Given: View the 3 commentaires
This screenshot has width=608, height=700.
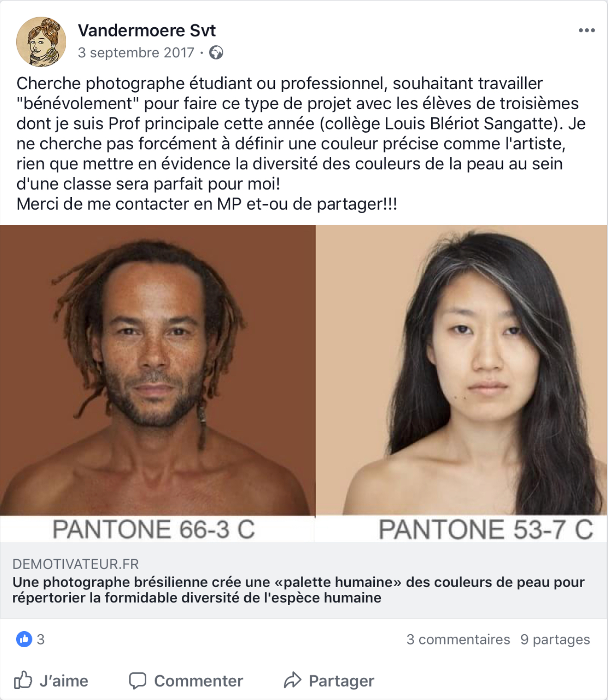Looking at the screenshot, I should pyautogui.click(x=458, y=639).
